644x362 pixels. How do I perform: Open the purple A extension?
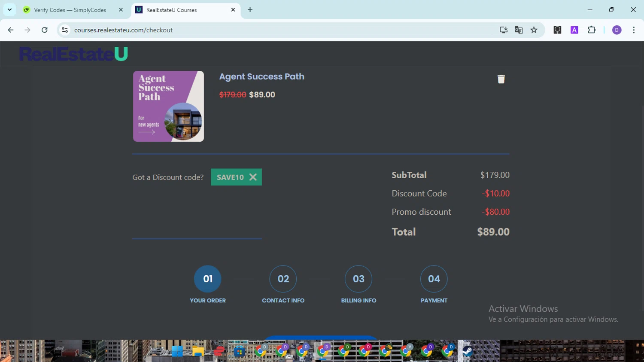tap(574, 30)
